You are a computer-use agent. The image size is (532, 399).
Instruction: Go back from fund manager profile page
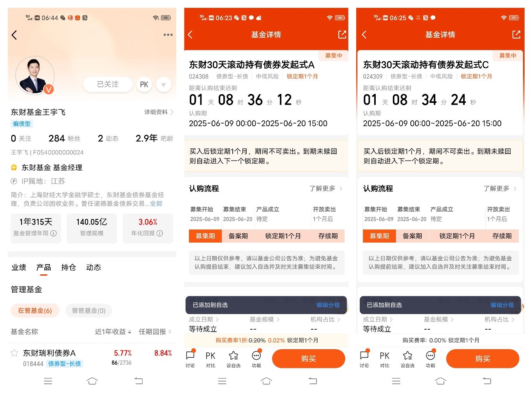coord(14,35)
